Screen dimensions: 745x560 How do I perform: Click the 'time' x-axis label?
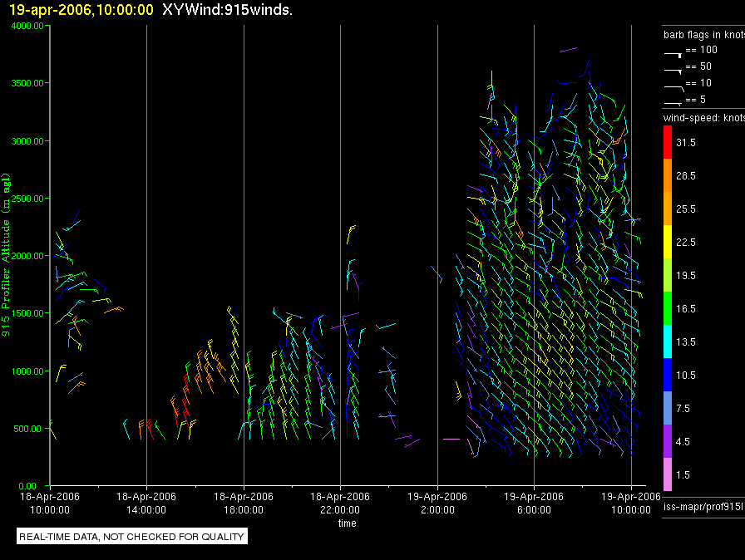pyautogui.click(x=347, y=523)
